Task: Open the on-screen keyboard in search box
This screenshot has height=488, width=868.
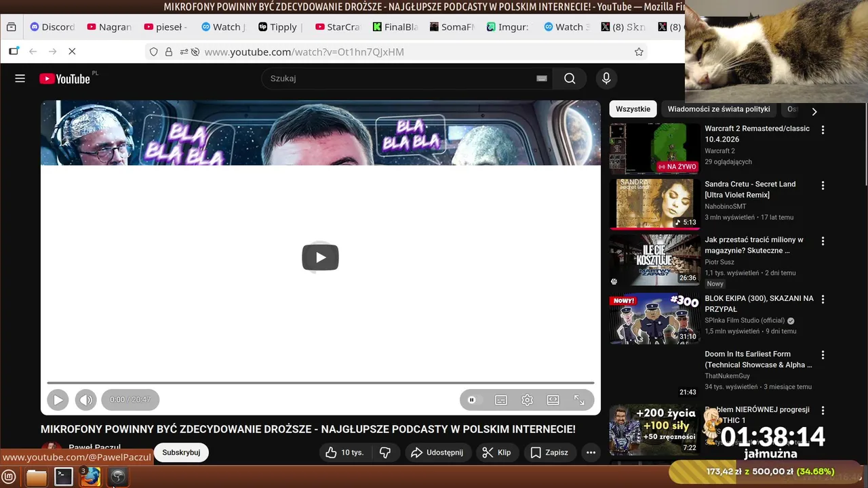Action: (x=541, y=79)
